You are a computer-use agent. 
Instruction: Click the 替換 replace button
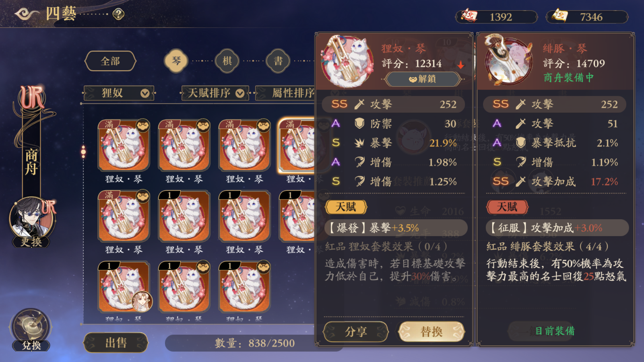[431, 332]
